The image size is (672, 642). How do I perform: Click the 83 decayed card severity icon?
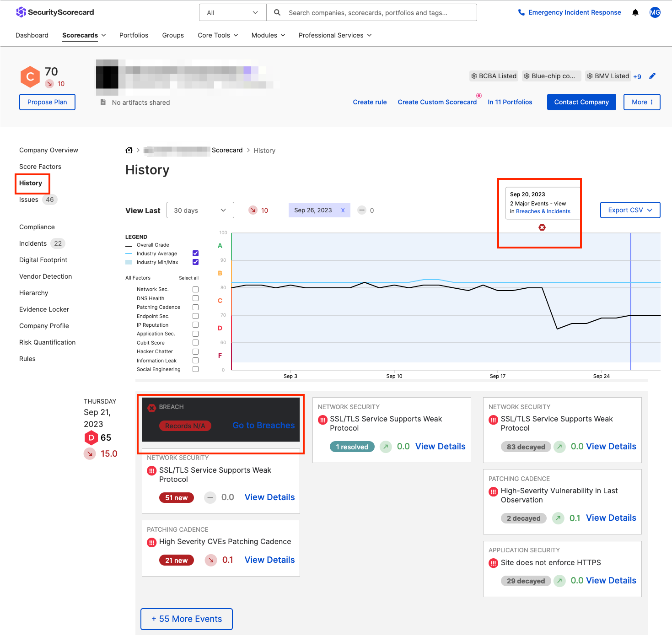coord(494,420)
